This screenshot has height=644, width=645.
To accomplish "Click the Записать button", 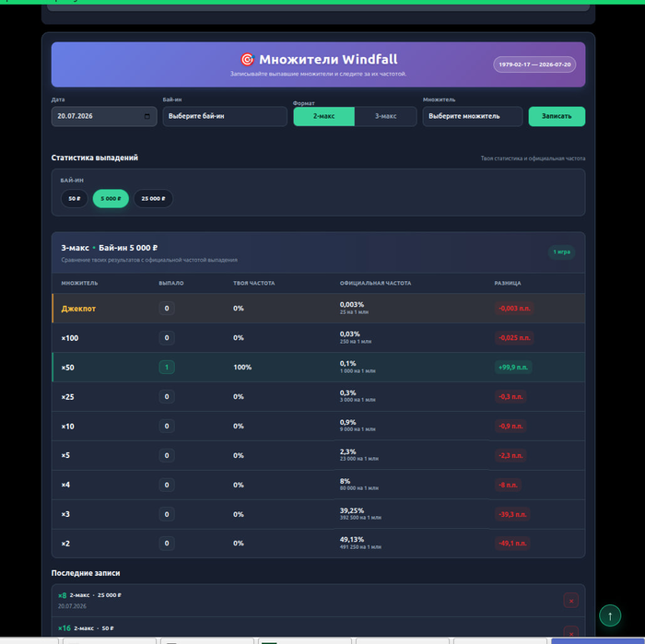I will coord(557,116).
